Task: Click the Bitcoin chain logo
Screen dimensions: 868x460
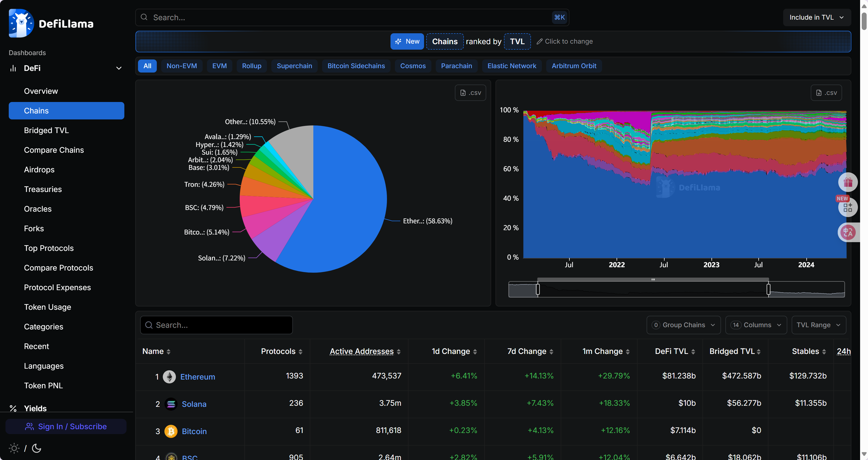Action: pos(171,431)
